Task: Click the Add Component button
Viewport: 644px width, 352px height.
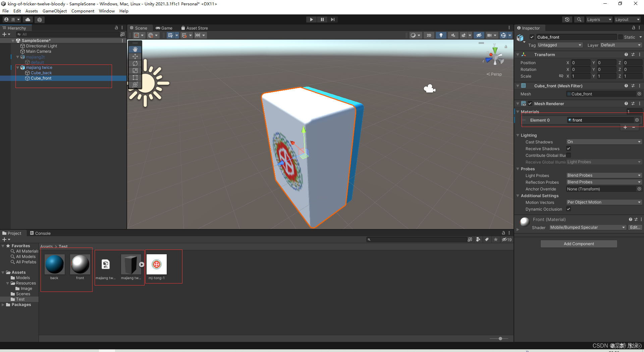Action: pyautogui.click(x=579, y=244)
